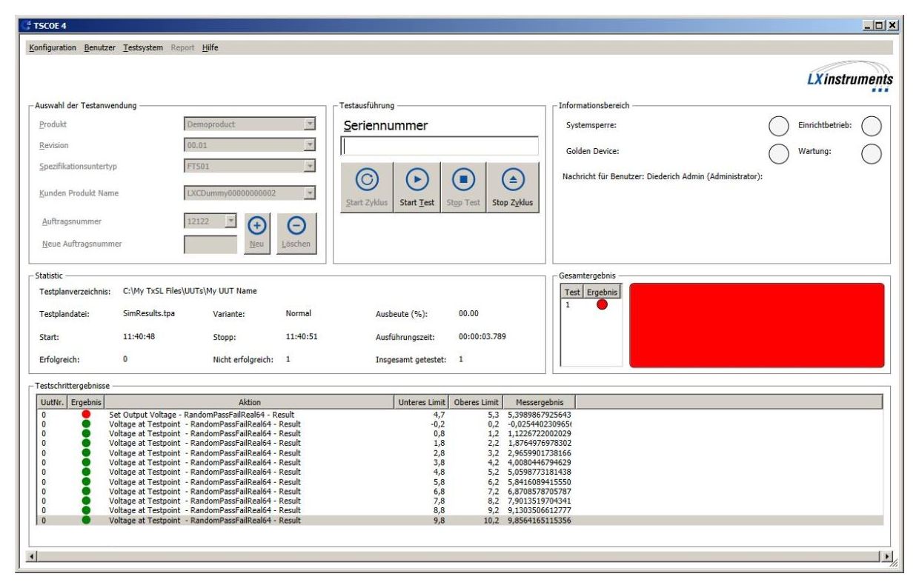Click the Wartung indicator circle

(x=872, y=153)
